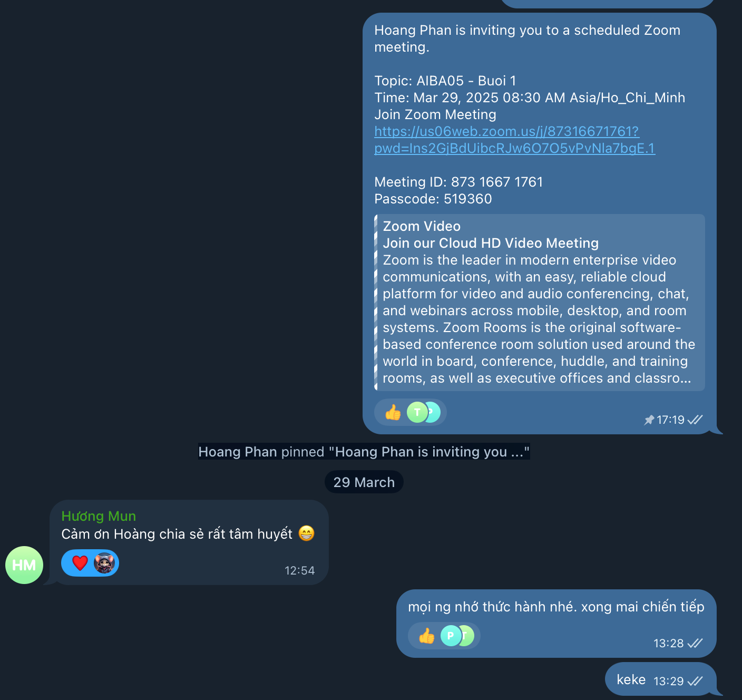Screen dimensions: 742x700
Task: Open Zoom Video link preview card
Action: coord(539,303)
